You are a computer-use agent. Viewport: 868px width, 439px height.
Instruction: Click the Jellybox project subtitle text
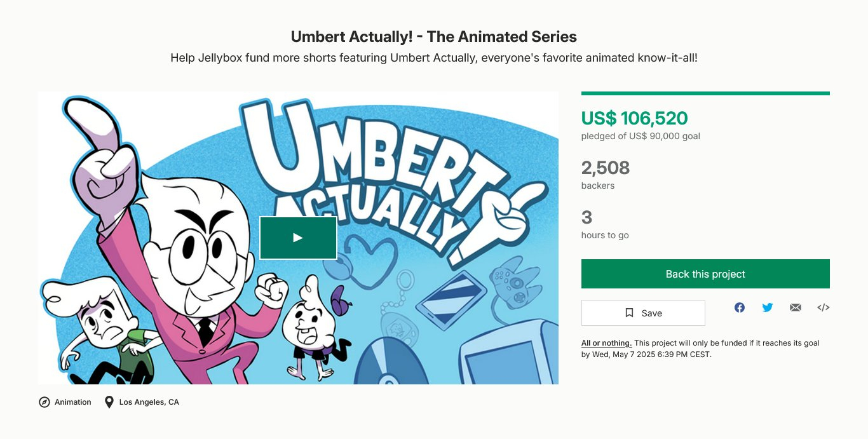pyautogui.click(x=434, y=58)
